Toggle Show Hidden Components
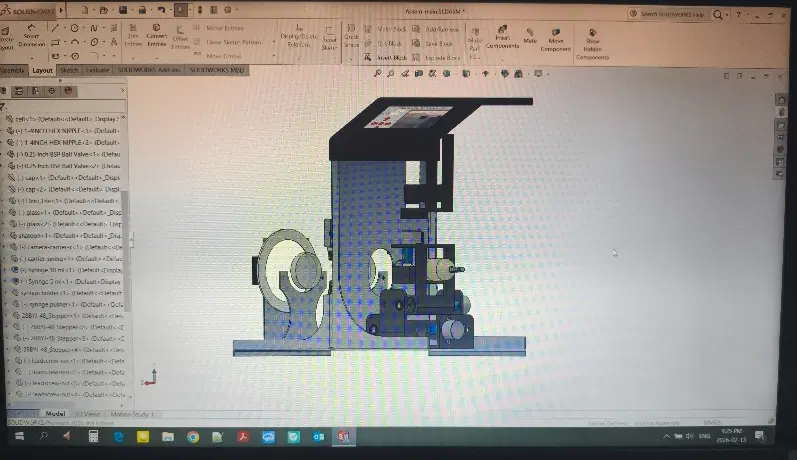Screen dimensions: 797x460 (592, 45)
